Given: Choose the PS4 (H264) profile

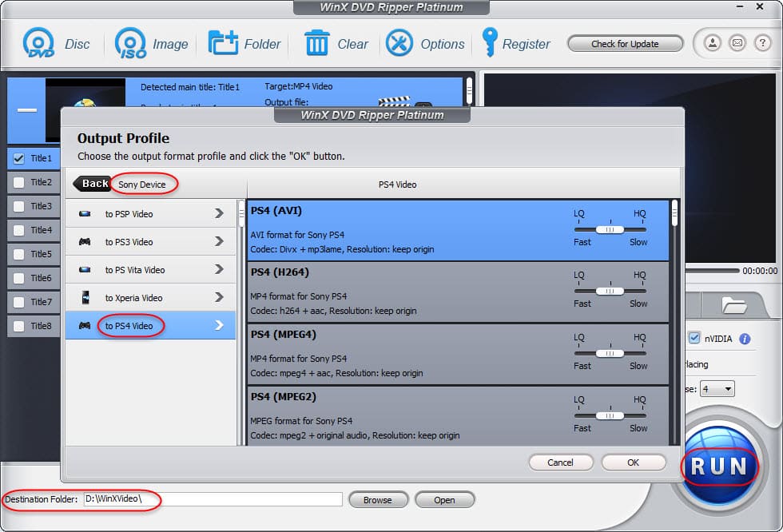Looking at the screenshot, I should tap(458, 292).
